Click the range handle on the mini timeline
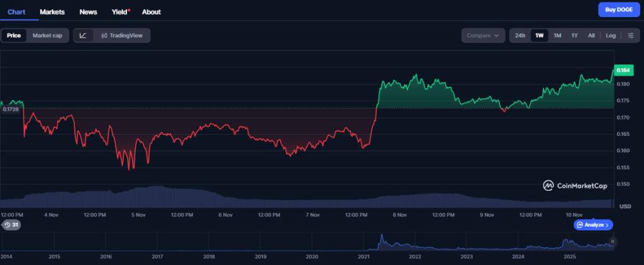Image resolution: width=644 pixels, height=265 pixels. [612, 241]
